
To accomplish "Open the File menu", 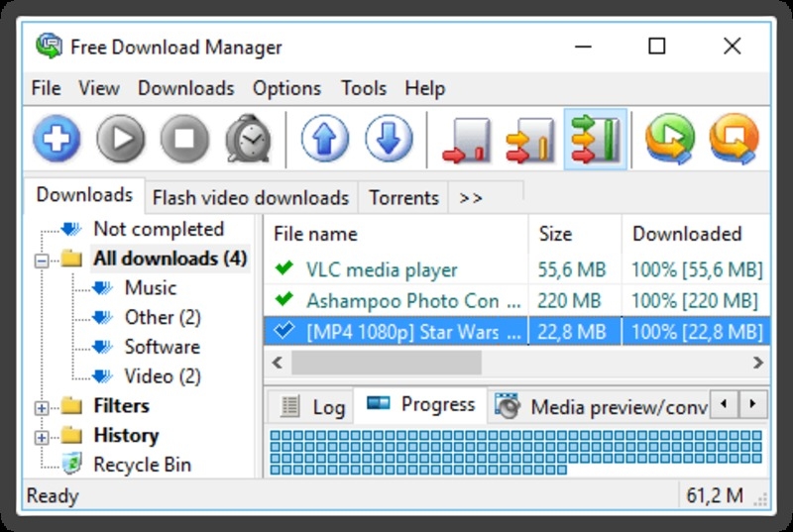I will click(46, 88).
